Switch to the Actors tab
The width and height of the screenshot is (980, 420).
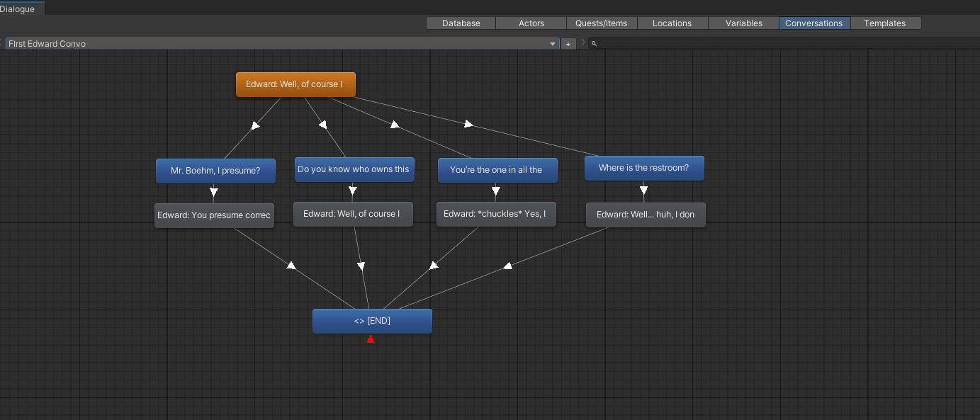(531, 23)
